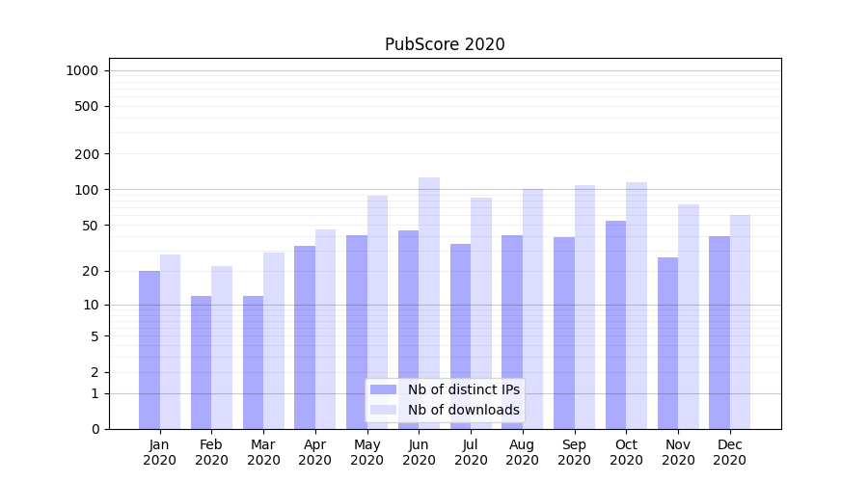This screenshot has width=868, height=482.
Task: Click the 1000 y-axis tick label
Action: pyautogui.click(x=82, y=70)
